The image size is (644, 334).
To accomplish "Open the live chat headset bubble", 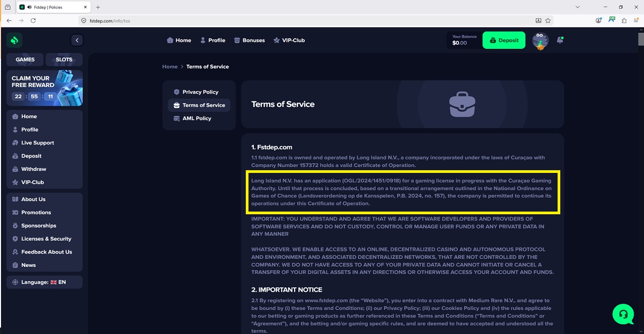I will (x=623, y=314).
